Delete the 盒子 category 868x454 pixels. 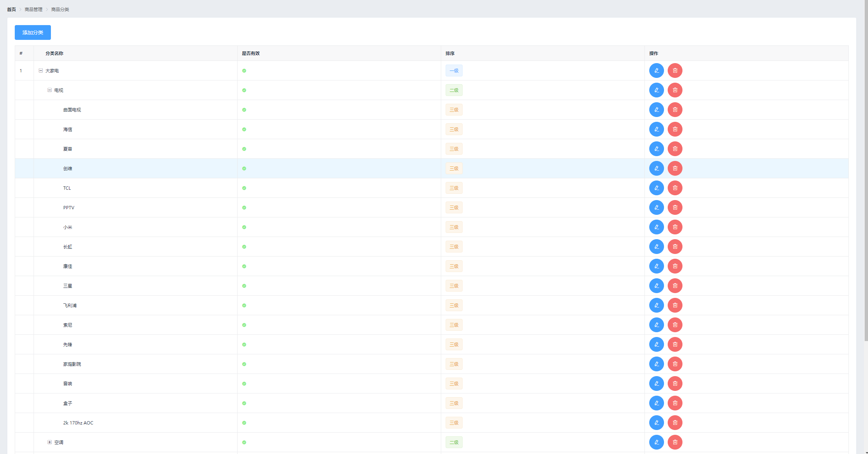click(675, 403)
